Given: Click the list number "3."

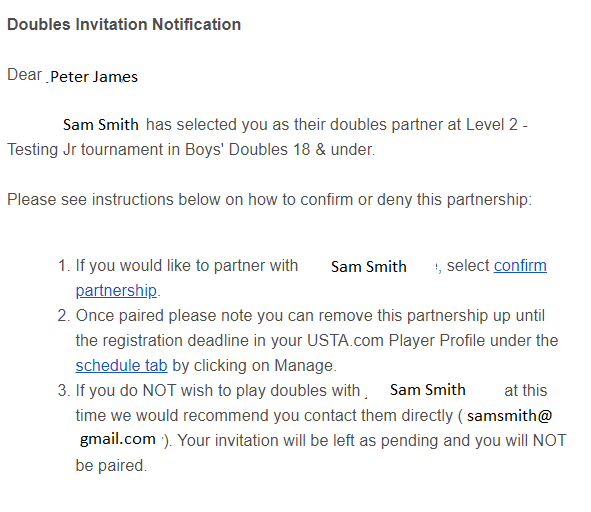Looking at the screenshot, I should pyautogui.click(x=64, y=391).
